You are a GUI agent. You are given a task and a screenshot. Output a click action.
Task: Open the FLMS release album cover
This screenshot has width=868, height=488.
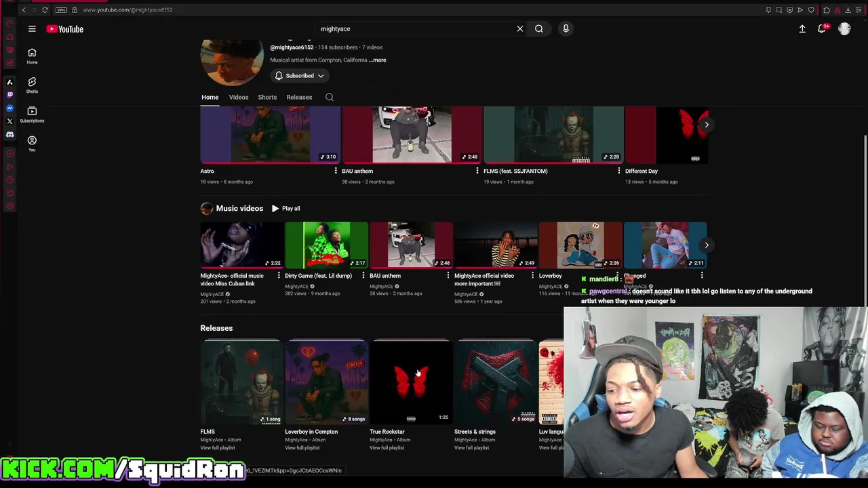pyautogui.click(x=241, y=382)
